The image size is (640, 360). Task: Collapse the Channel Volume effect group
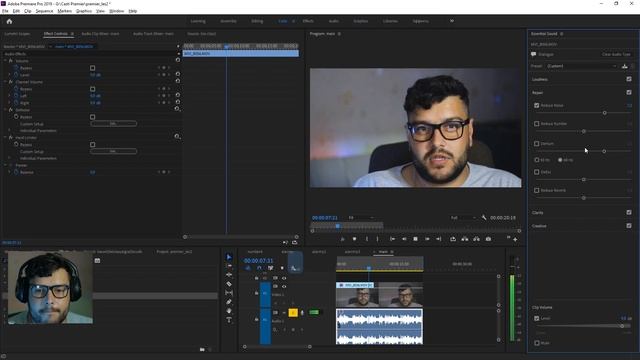(x=5, y=82)
